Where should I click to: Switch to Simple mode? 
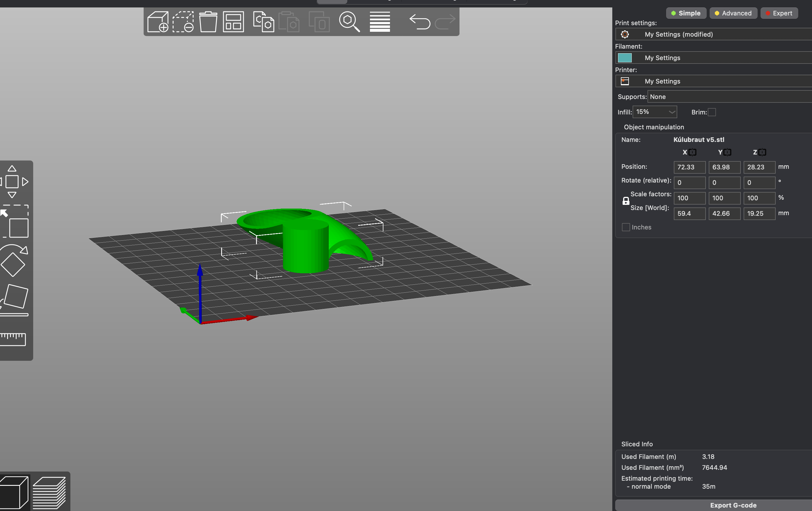686,13
